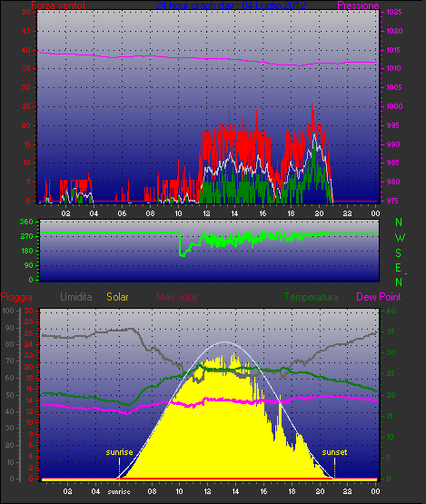The height and width of the screenshot is (504, 426).
Task: Click wind direction axis value 180
Action: (x=26, y=251)
